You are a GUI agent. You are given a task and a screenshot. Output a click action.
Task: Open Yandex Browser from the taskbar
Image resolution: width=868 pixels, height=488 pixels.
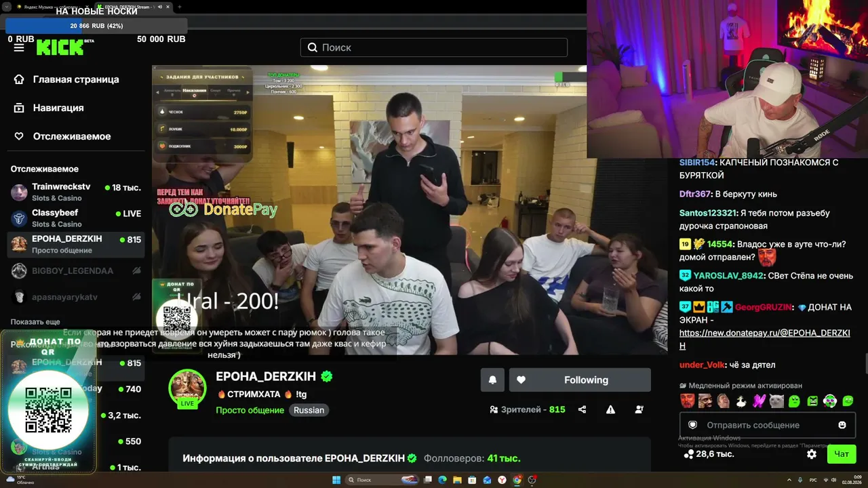502,480
